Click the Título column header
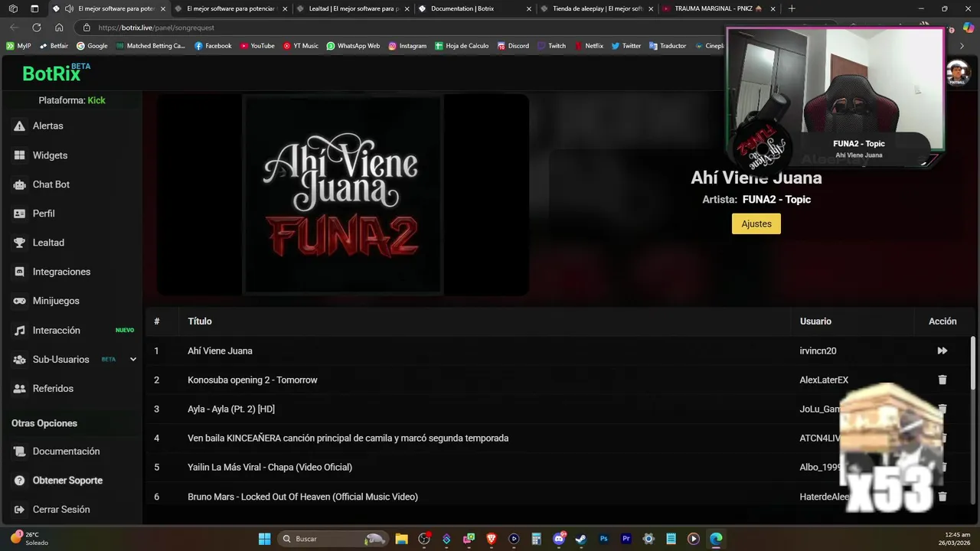The height and width of the screenshot is (551, 980). click(200, 321)
